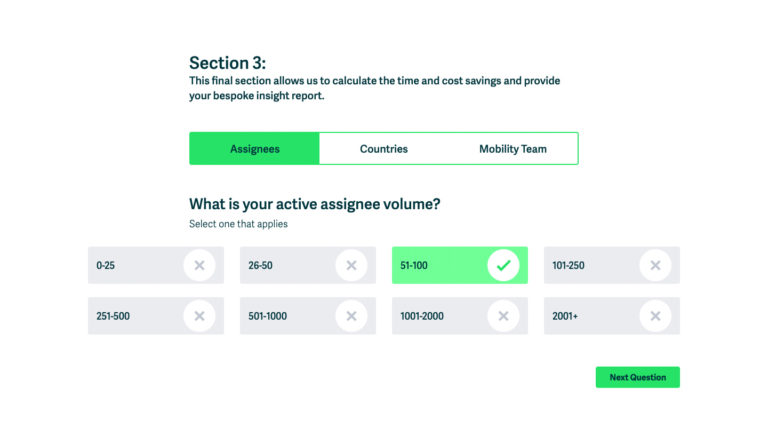This screenshot has width=768, height=444.
Task: Select the Assignees tab
Action: (x=255, y=148)
